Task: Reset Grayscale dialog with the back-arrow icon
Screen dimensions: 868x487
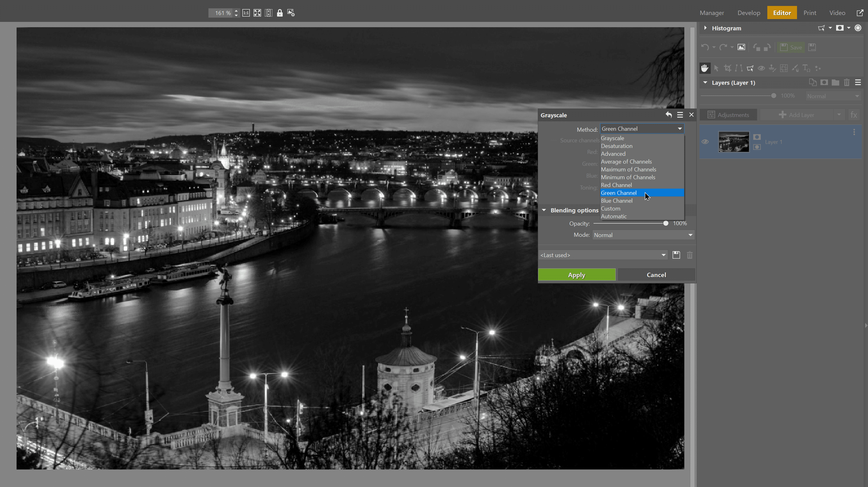Action: pyautogui.click(x=669, y=115)
